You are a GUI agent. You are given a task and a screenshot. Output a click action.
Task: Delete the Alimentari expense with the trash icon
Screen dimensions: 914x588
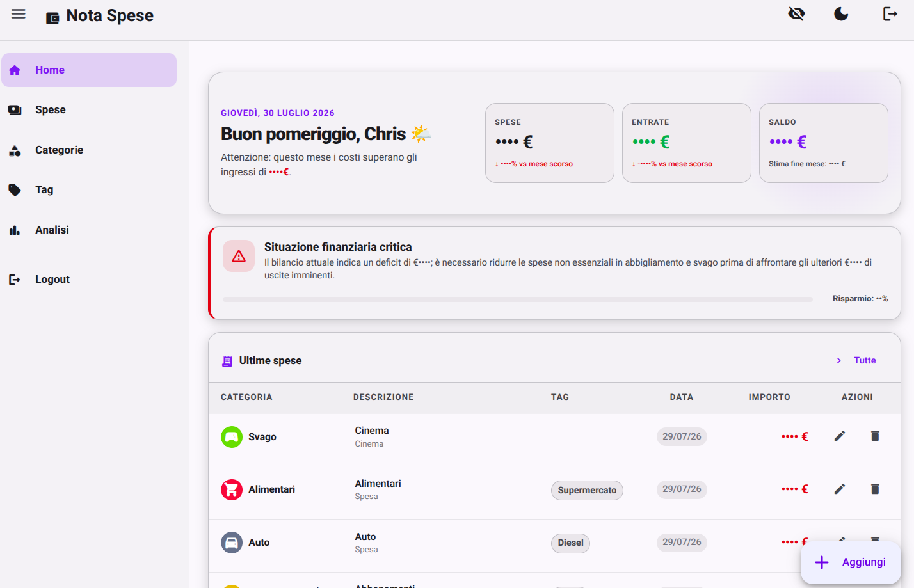click(x=875, y=489)
